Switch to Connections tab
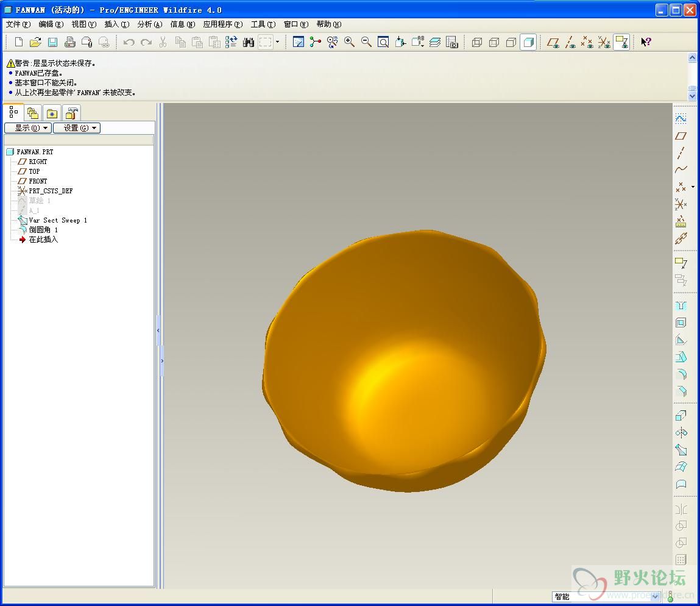Screen dimensions: 700x606 tap(71, 113)
